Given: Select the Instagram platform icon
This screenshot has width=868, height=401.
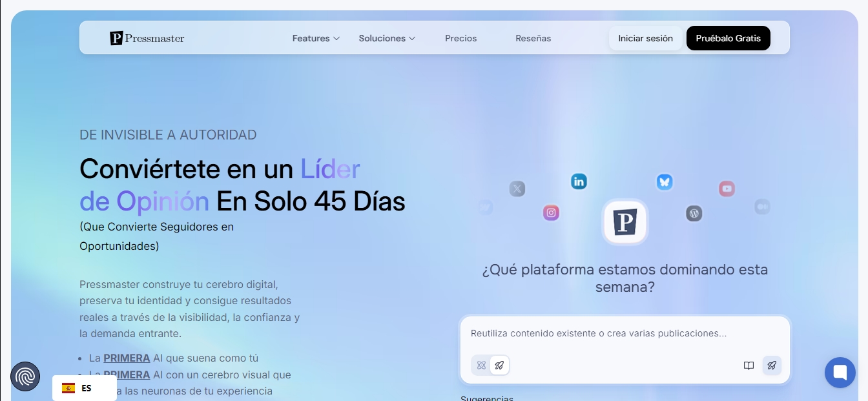Looking at the screenshot, I should pos(551,212).
